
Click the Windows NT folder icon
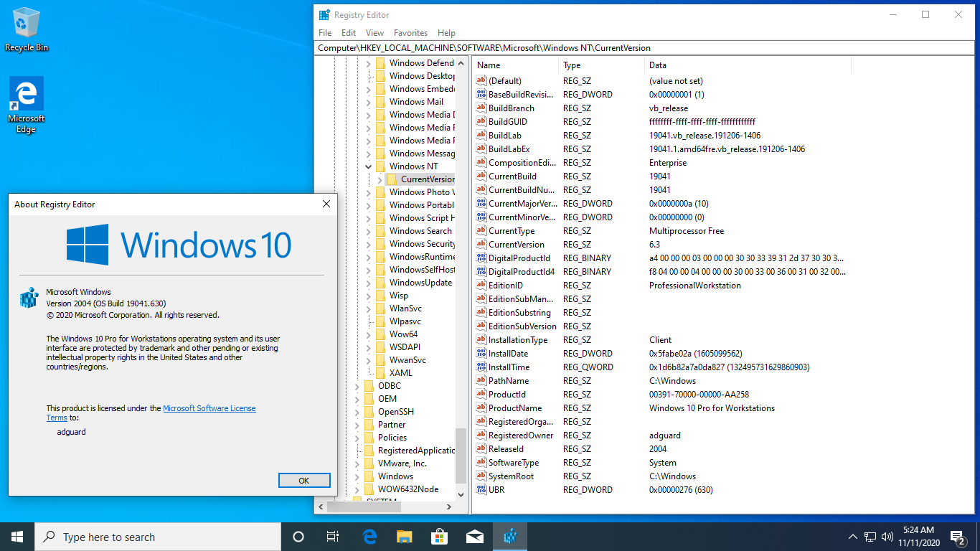(x=380, y=166)
